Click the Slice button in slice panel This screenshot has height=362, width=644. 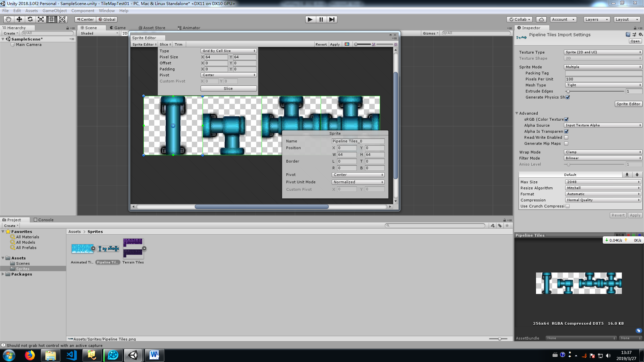click(228, 88)
